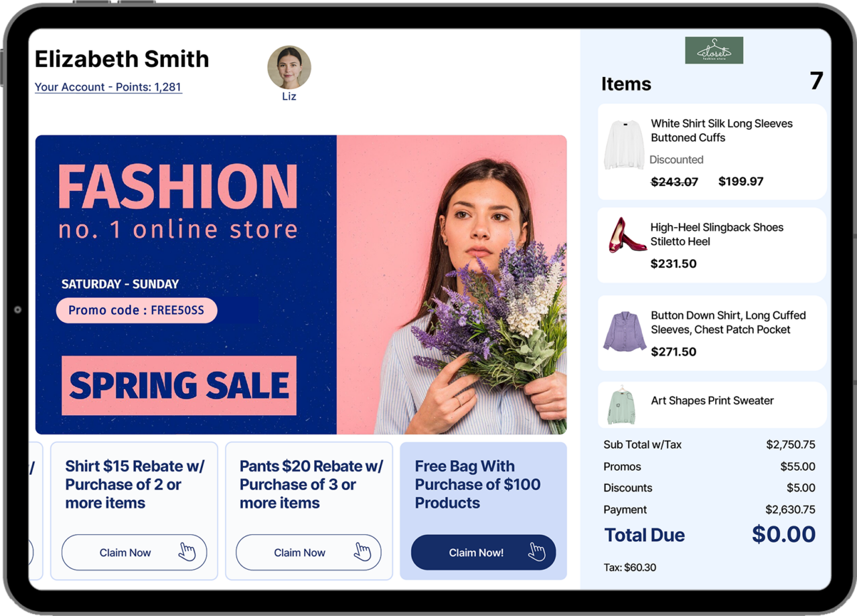The height and width of the screenshot is (616, 857).
Task: Click the SPRING SALE banner label
Action: pyautogui.click(x=179, y=386)
